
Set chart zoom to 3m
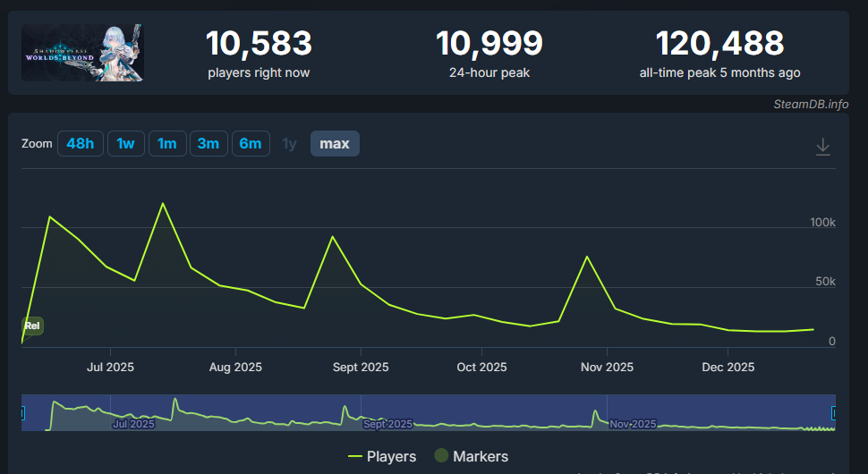coord(208,144)
